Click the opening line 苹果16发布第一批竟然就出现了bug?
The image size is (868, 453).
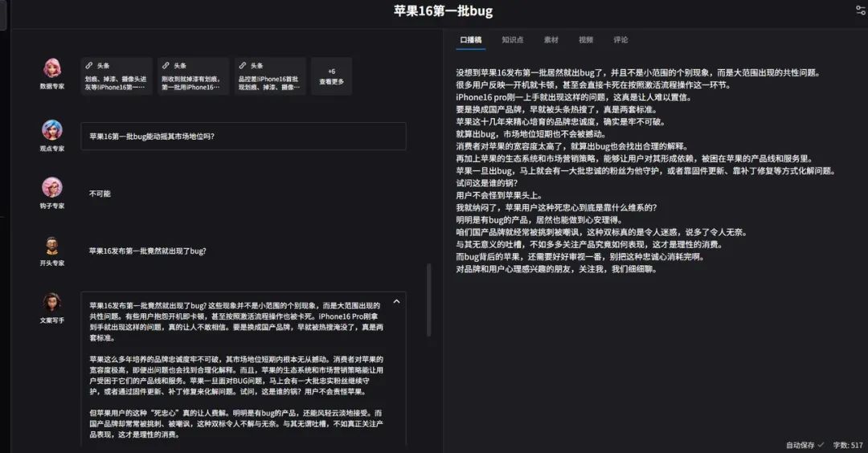click(x=147, y=251)
